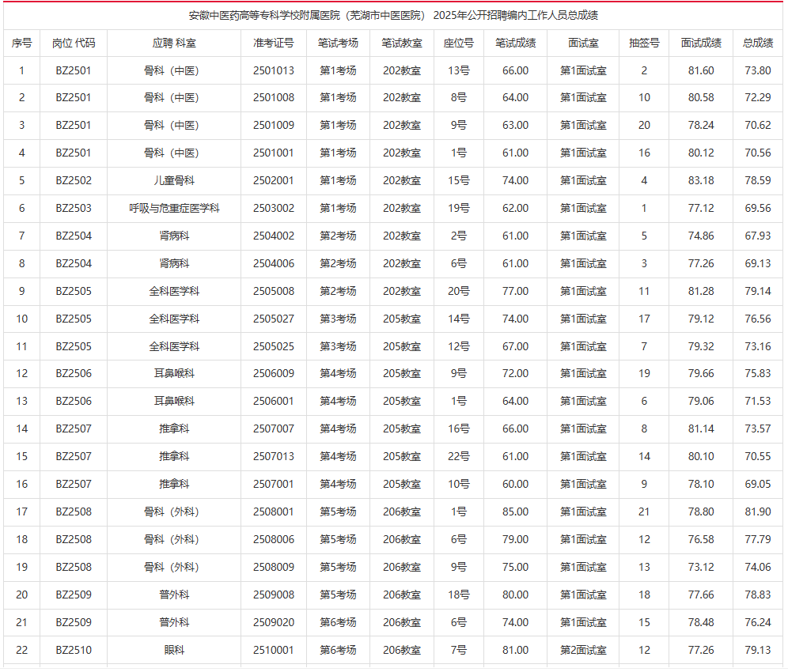This screenshot has width=788, height=672.
Task: Click the 岗位代码 column header
Action: pos(74,43)
